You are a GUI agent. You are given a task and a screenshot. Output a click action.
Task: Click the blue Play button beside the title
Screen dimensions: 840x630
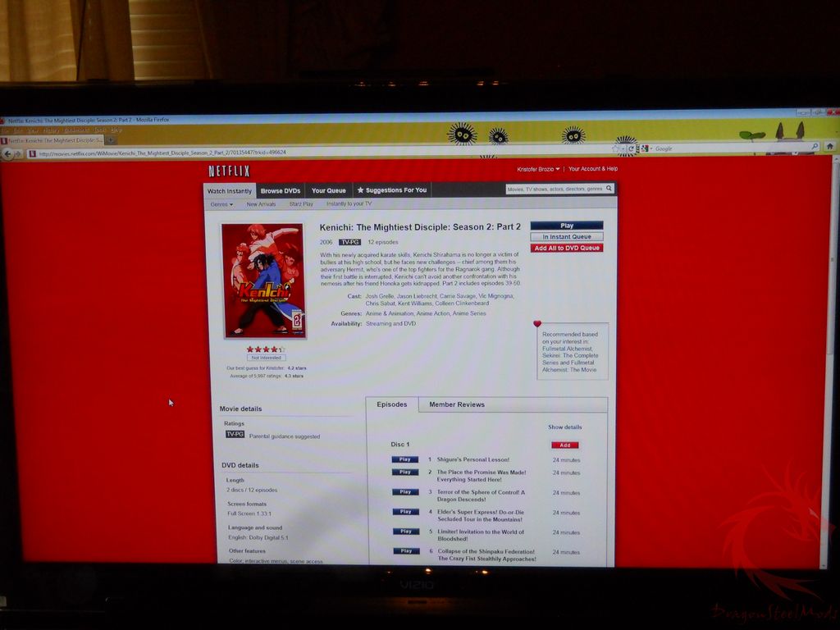pos(566,226)
